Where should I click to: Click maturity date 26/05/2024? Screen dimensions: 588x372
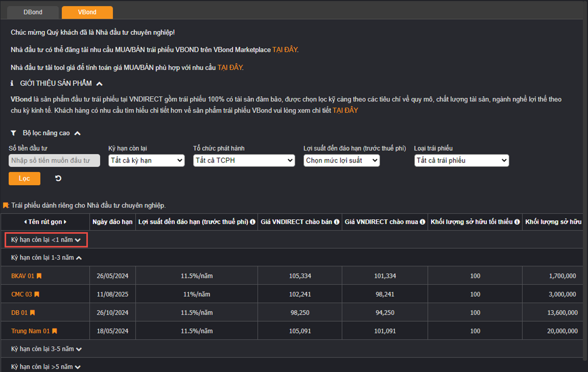pyautogui.click(x=112, y=276)
